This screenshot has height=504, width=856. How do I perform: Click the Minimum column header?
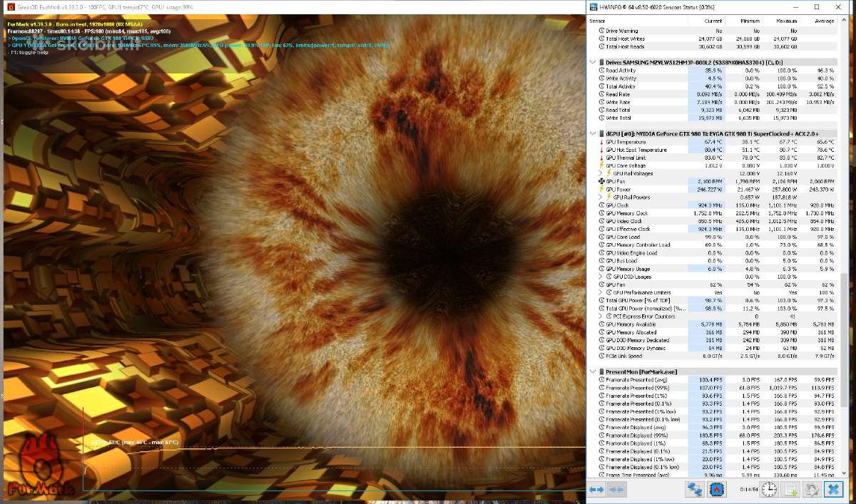click(743, 21)
